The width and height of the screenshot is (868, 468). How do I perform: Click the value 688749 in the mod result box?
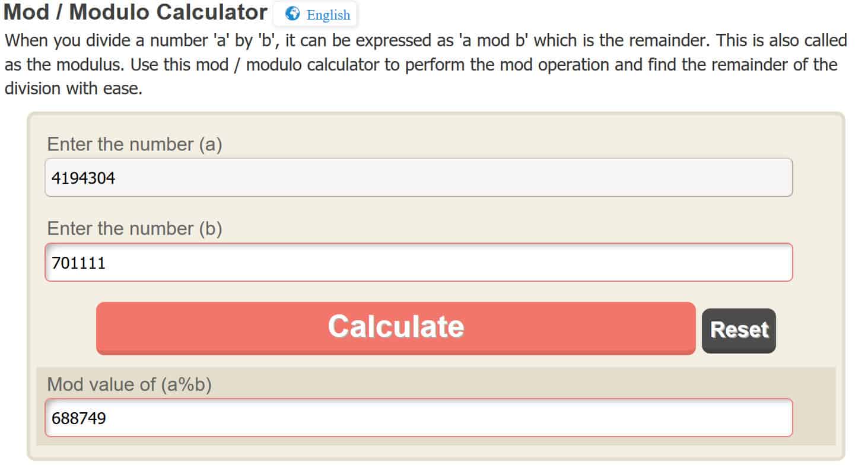79,418
